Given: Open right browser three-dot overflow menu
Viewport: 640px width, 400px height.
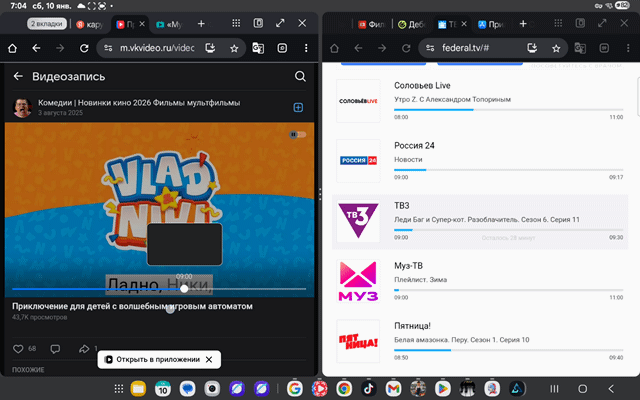Looking at the screenshot, I should tap(626, 47).
